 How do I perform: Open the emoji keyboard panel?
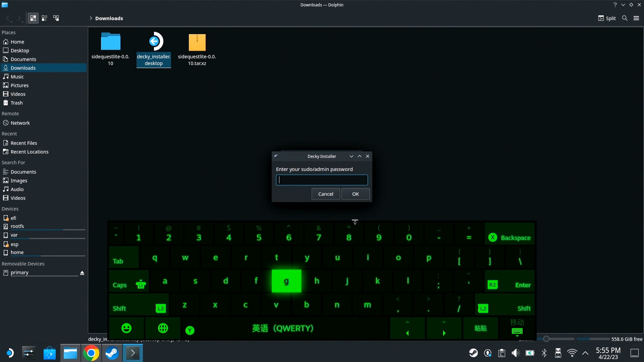click(x=126, y=328)
